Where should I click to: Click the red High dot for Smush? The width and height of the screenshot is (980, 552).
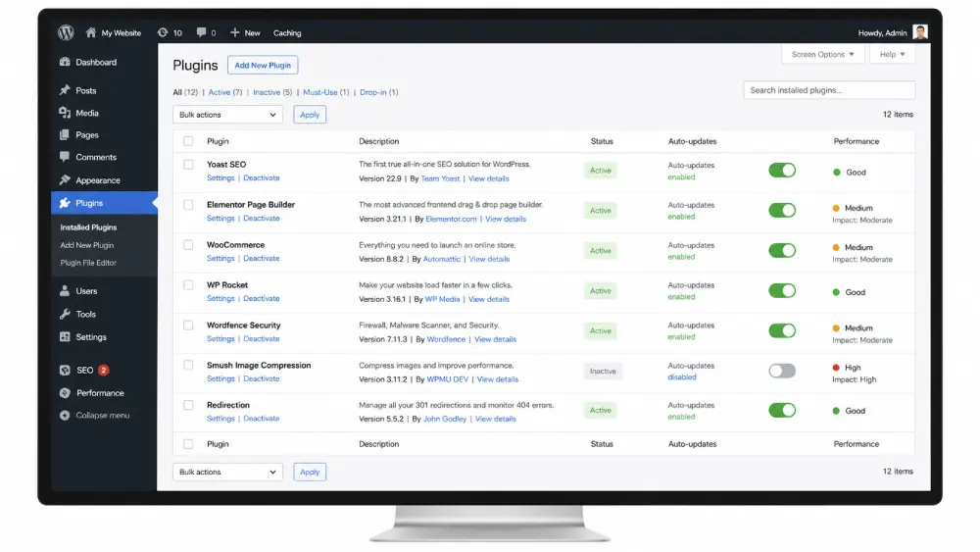pyautogui.click(x=836, y=368)
